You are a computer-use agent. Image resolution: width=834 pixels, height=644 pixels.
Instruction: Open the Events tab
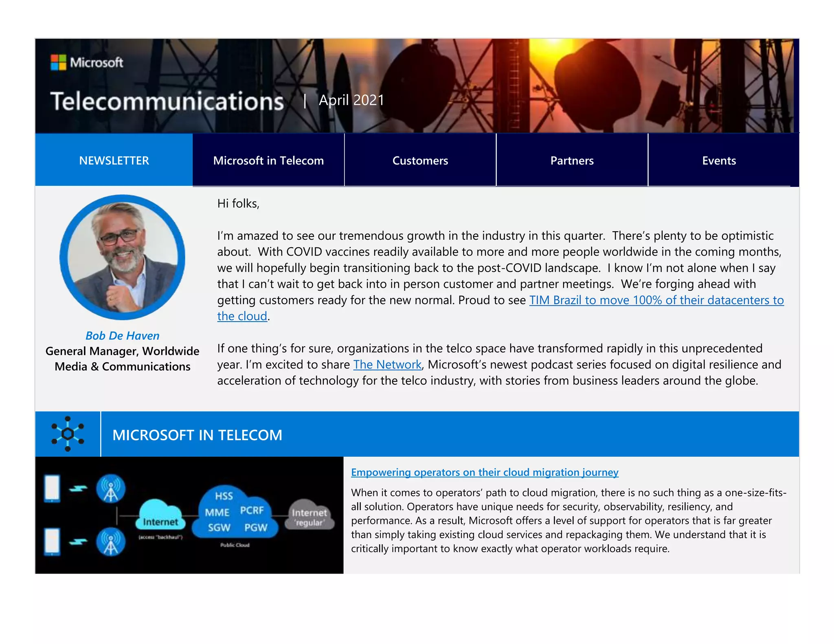tap(719, 160)
